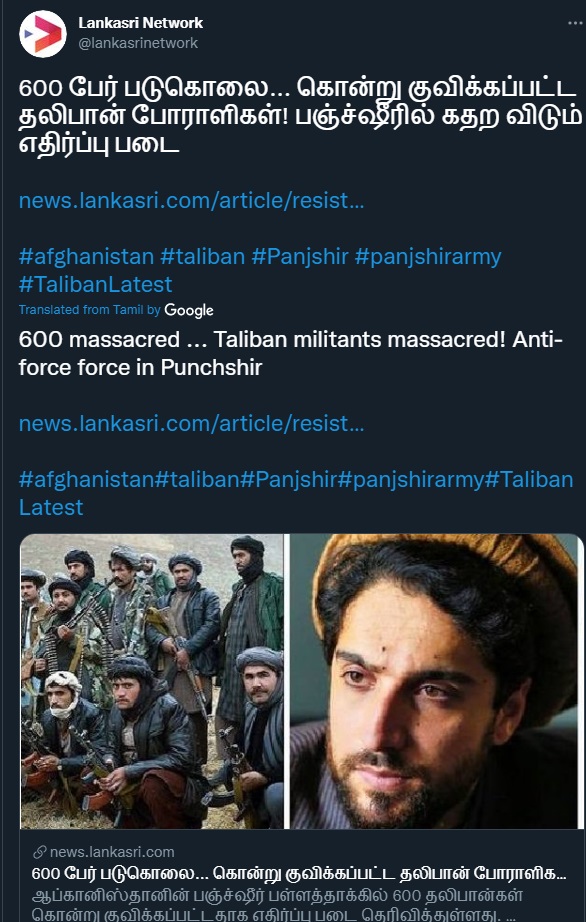
Task: Open the group of armed men photo
Action: click(152, 681)
